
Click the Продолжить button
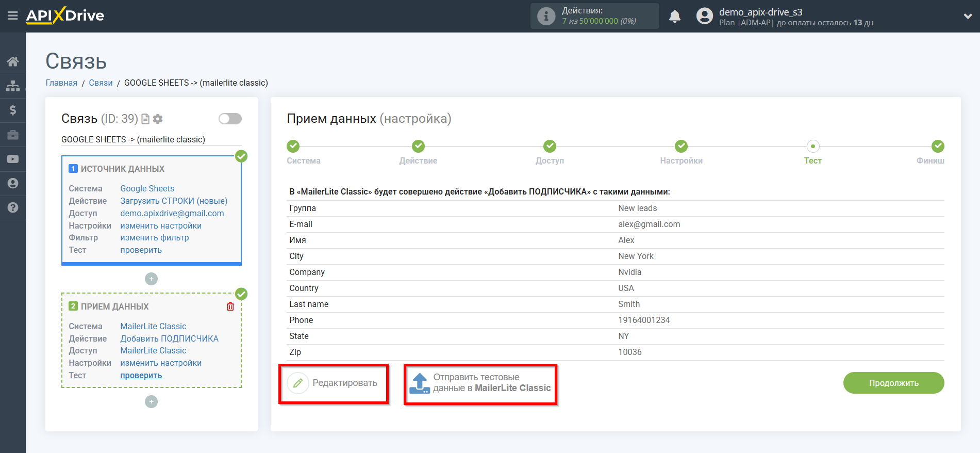point(893,383)
